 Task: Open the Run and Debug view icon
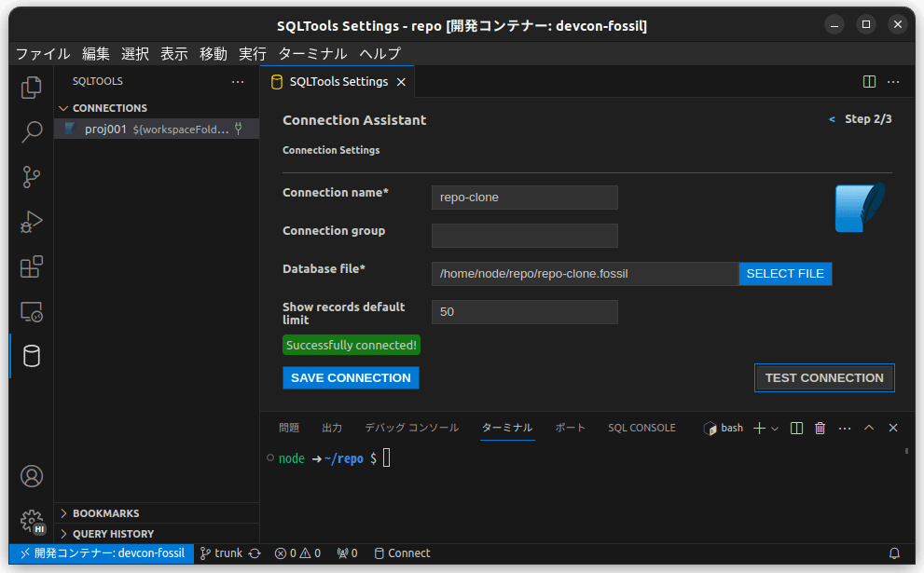pyautogui.click(x=31, y=222)
